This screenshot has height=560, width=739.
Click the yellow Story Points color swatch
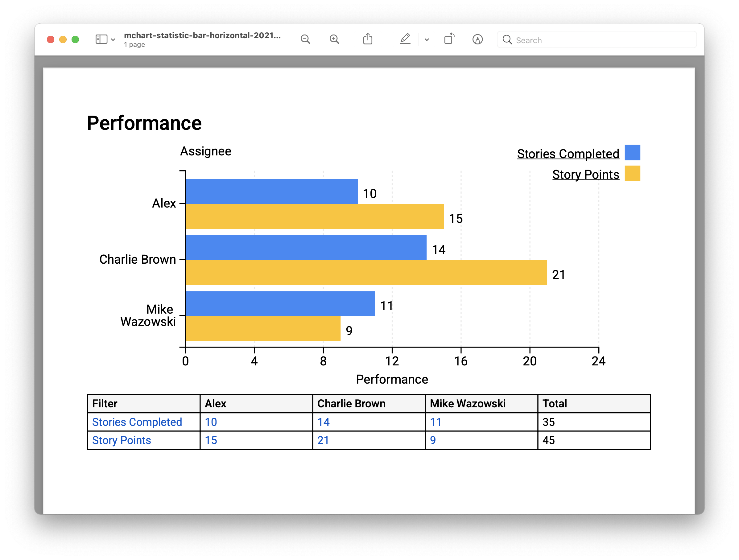click(x=632, y=173)
